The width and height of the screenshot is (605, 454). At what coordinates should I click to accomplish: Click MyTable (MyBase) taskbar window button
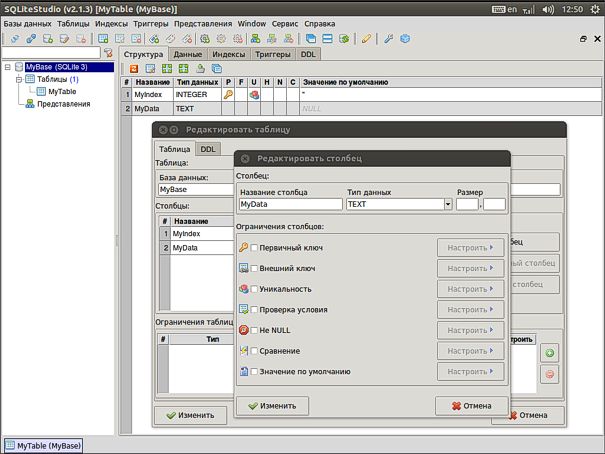tap(43, 446)
